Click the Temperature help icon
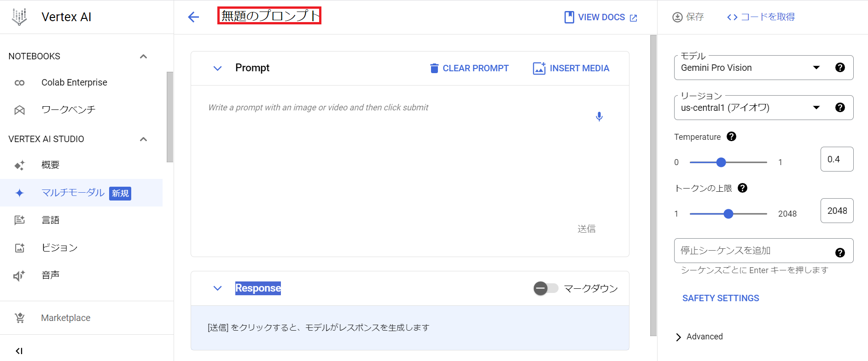Screen dimensions: 868x361 coord(731,137)
